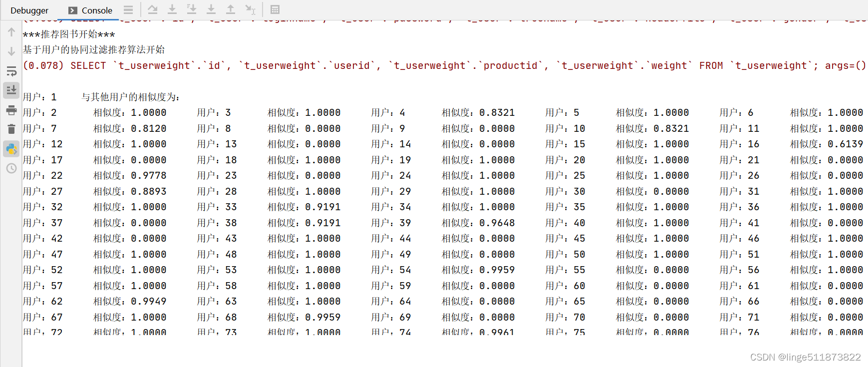Screen dimensions: 868x367
Task: Click similarity value 0.8321 for user 10
Action: tap(671, 128)
